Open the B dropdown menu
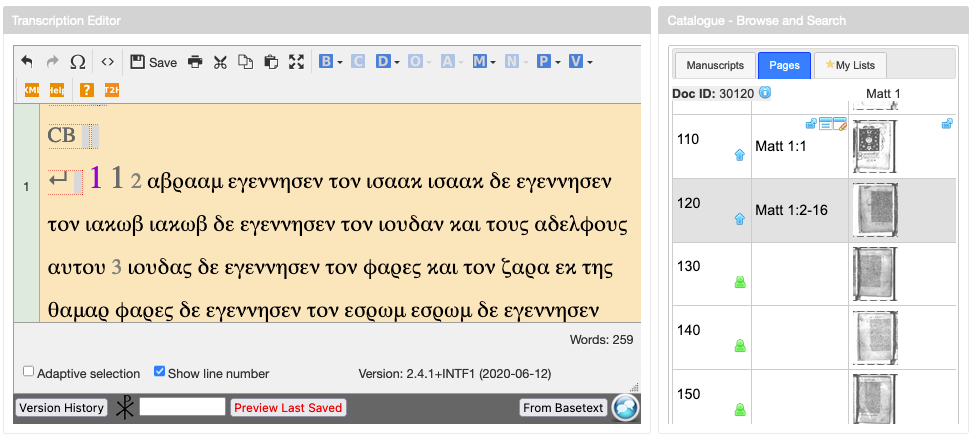972x436 pixels. point(330,62)
